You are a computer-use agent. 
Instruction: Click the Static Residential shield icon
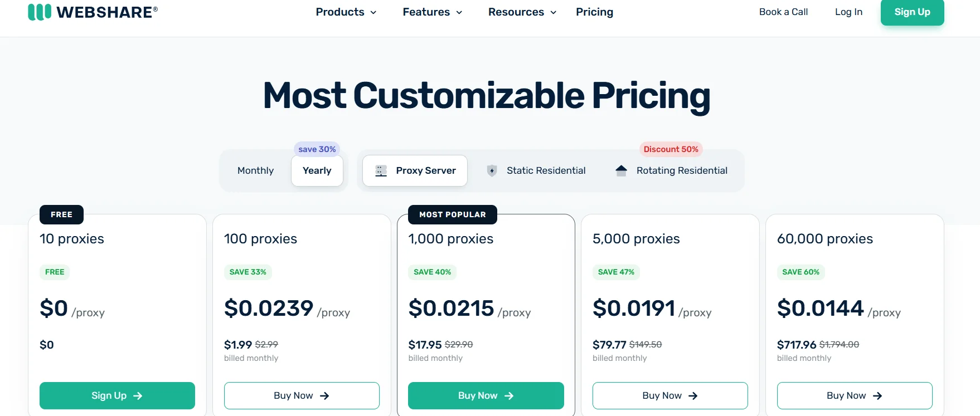(x=492, y=171)
